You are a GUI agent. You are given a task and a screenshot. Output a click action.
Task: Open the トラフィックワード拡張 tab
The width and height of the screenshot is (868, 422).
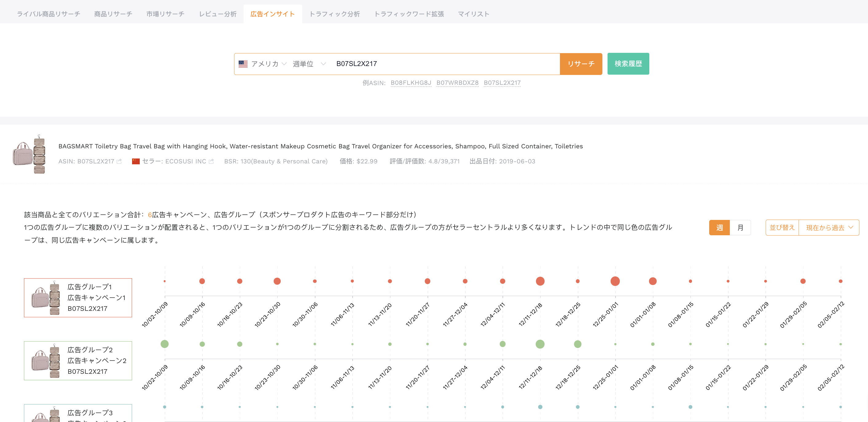[409, 14]
